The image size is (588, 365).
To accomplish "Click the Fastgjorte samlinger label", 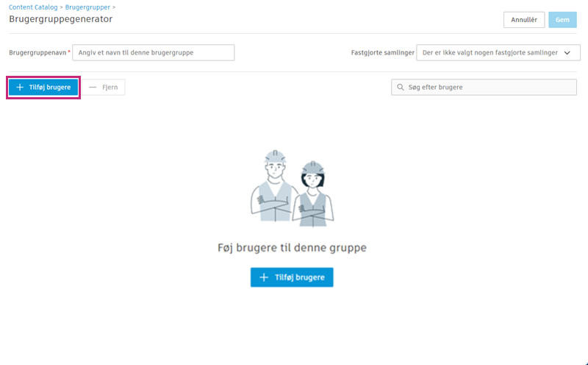I will (382, 52).
